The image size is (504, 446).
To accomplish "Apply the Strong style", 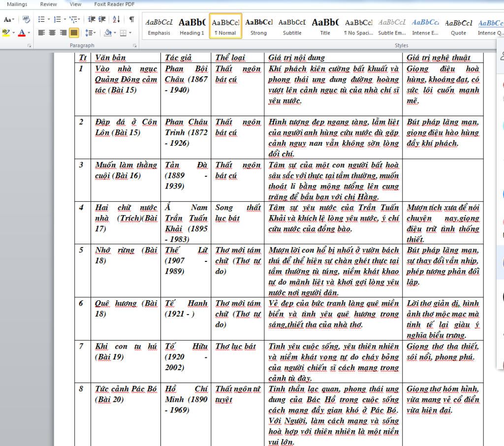I will click(x=259, y=27).
